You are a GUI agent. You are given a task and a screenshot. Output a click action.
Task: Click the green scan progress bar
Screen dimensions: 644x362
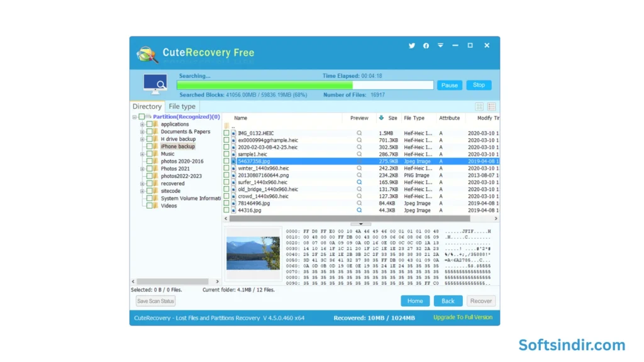(x=264, y=85)
